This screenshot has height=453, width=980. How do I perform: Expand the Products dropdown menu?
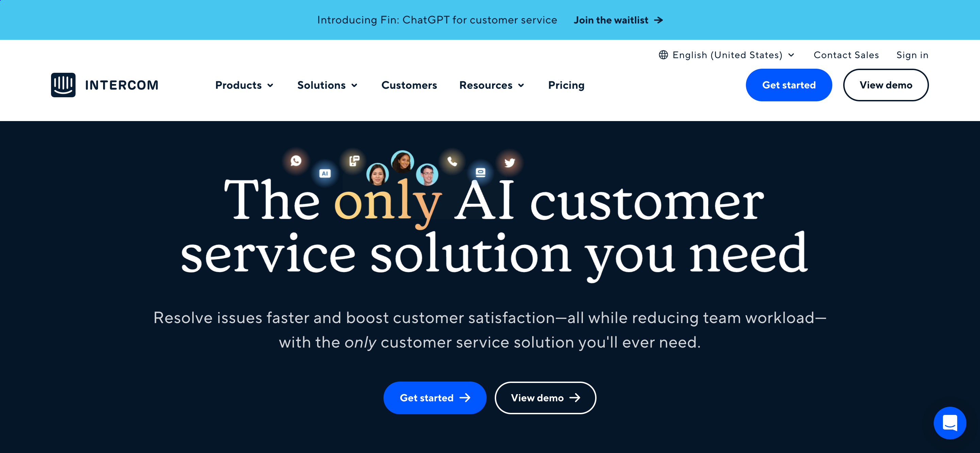click(x=243, y=85)
